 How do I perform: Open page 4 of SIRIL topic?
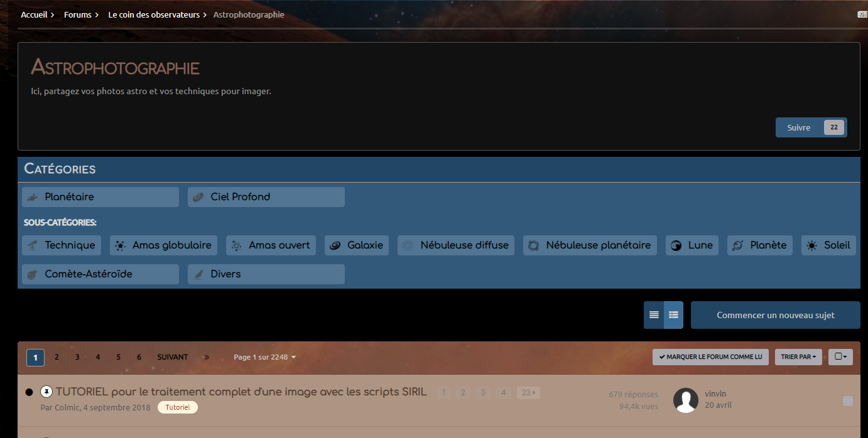tap(503, 393)
